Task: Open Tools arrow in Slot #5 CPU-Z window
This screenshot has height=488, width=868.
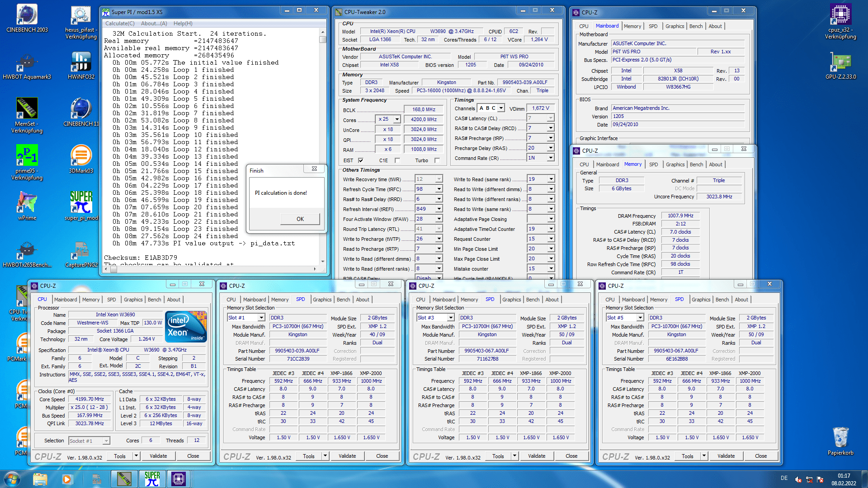Action: click(704, 456)
